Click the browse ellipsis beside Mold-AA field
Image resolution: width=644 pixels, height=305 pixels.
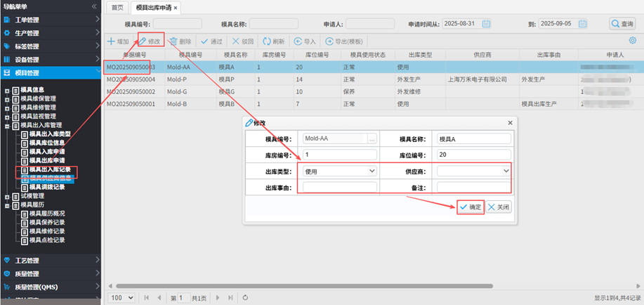click(372, 138)
